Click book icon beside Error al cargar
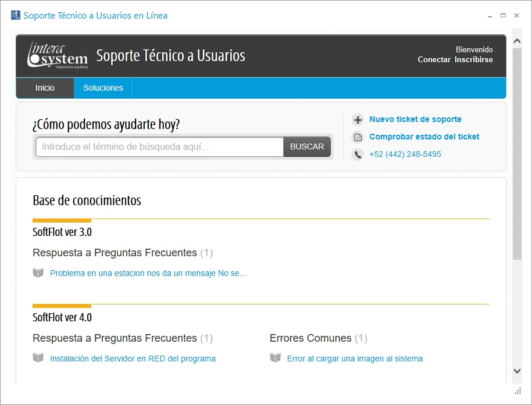The height and width of the screenshot is (405, 532). click(x=276, y=359)
